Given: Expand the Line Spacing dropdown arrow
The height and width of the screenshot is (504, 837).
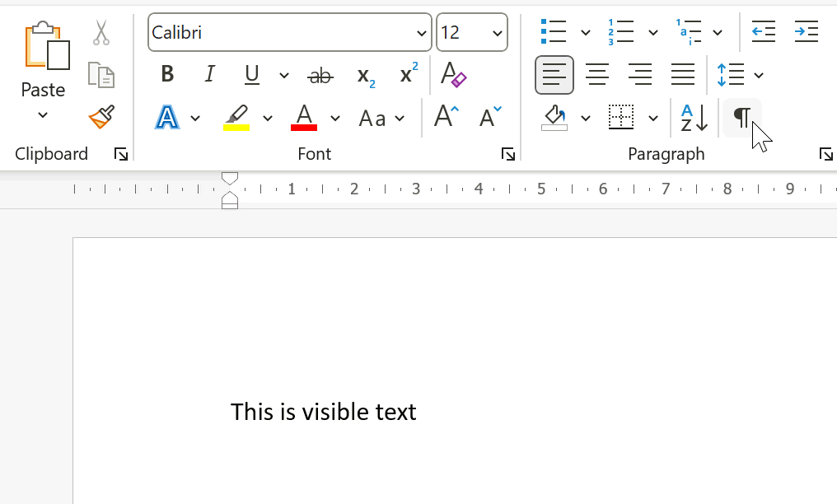Looking at the screenshot, I should [759, 76].
